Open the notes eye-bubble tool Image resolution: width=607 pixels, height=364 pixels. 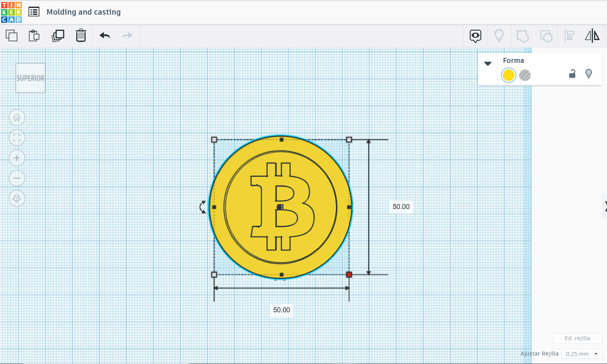tap(475, 36)
